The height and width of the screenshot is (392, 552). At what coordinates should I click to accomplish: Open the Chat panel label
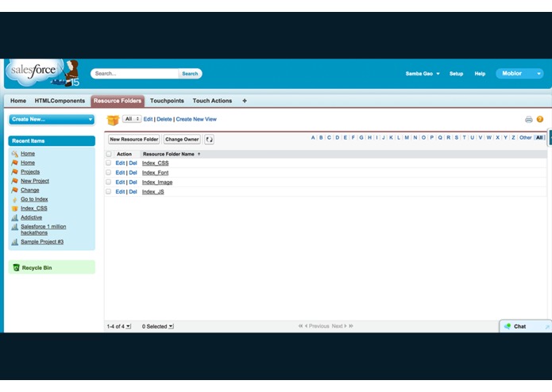519,327
